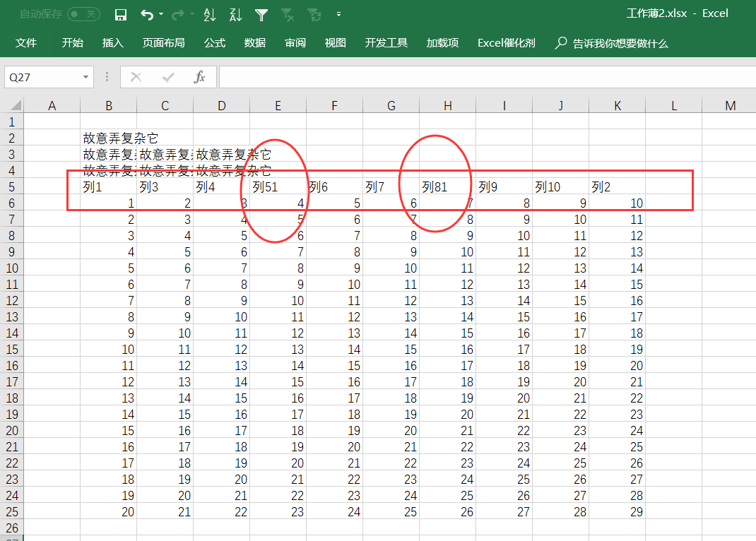Click the Save icon in the quick access toolbar

coord(121,15)
